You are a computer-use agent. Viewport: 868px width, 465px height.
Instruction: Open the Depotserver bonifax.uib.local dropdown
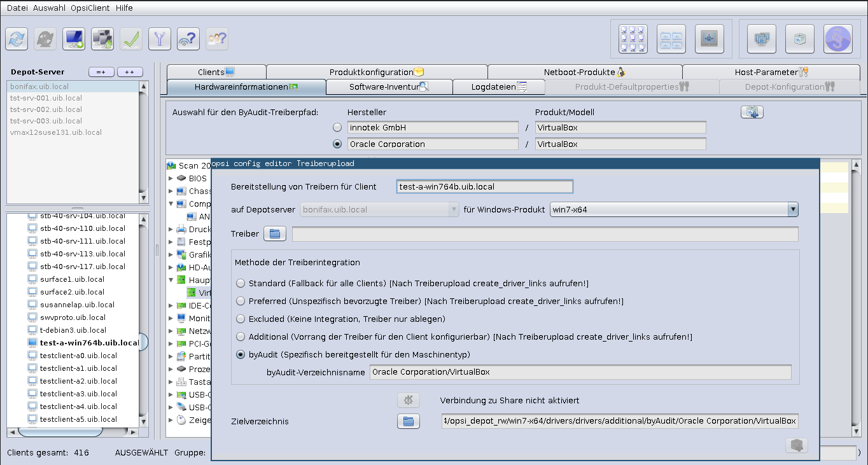pyautogui.click(x=379, y=209)
